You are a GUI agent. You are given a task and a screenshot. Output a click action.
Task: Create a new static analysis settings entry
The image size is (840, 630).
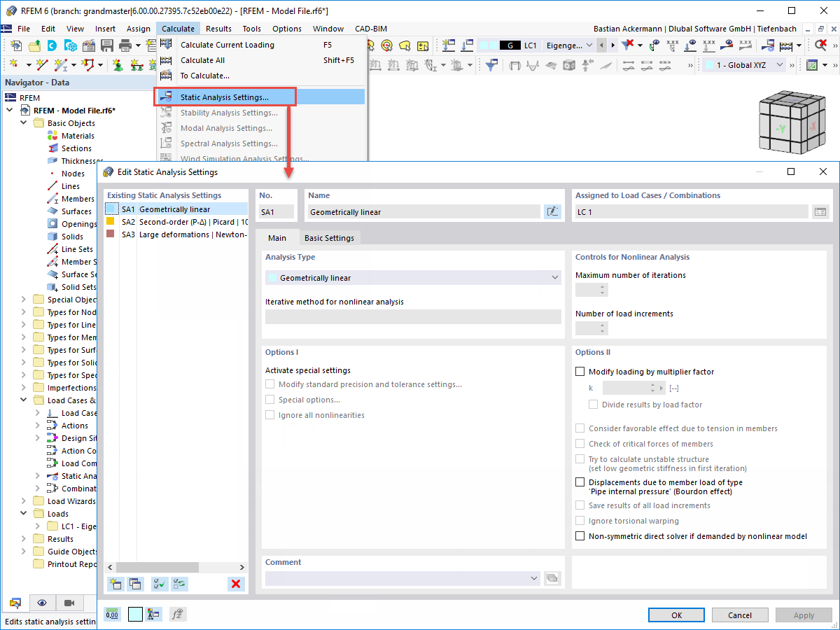[x=115, y=583]
